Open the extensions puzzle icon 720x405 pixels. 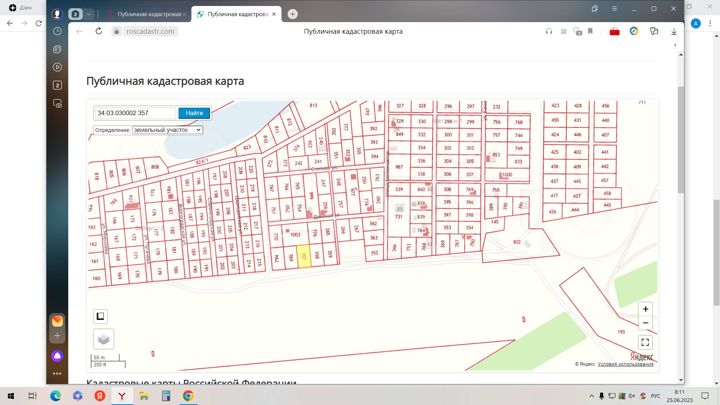tap(654, 31)
